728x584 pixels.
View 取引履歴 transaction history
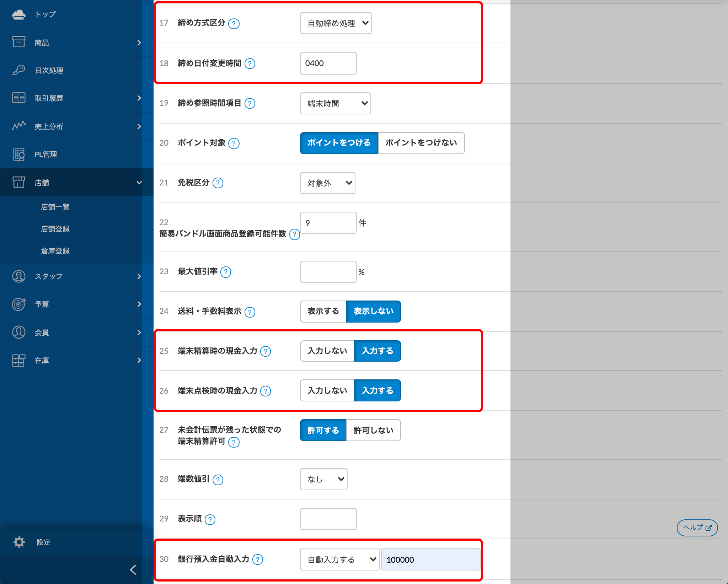pos(50,98)
